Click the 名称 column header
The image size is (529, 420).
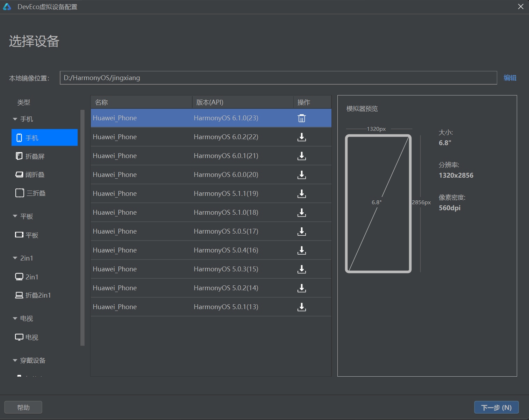(x=142, y=102)
